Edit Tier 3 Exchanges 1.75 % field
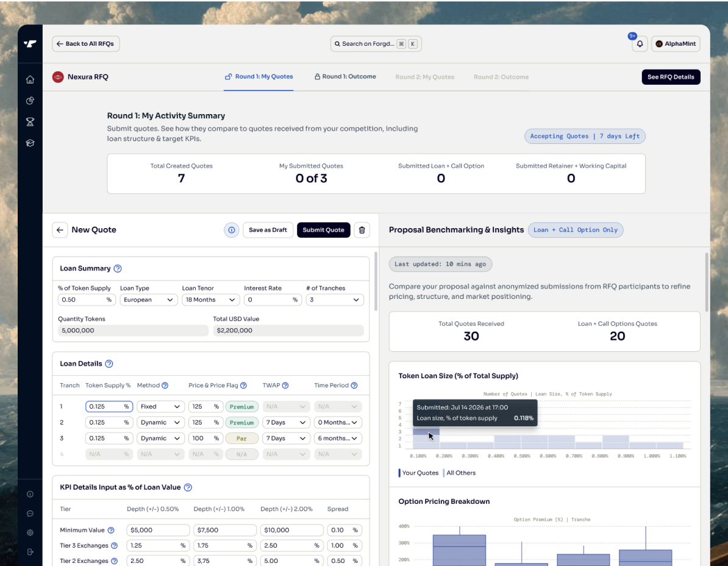The height and width of the screenshot is (566, 728). click(x=225, y=546)
